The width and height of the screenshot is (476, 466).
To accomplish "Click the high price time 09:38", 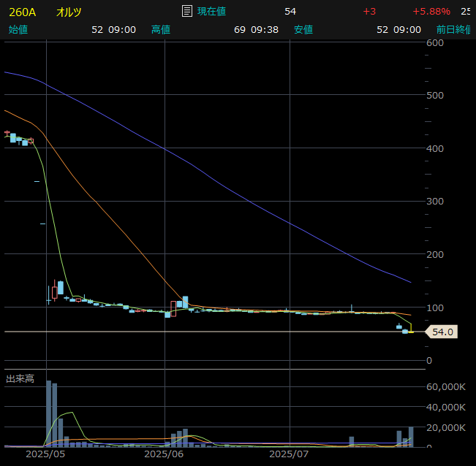I will coord(265,30).
